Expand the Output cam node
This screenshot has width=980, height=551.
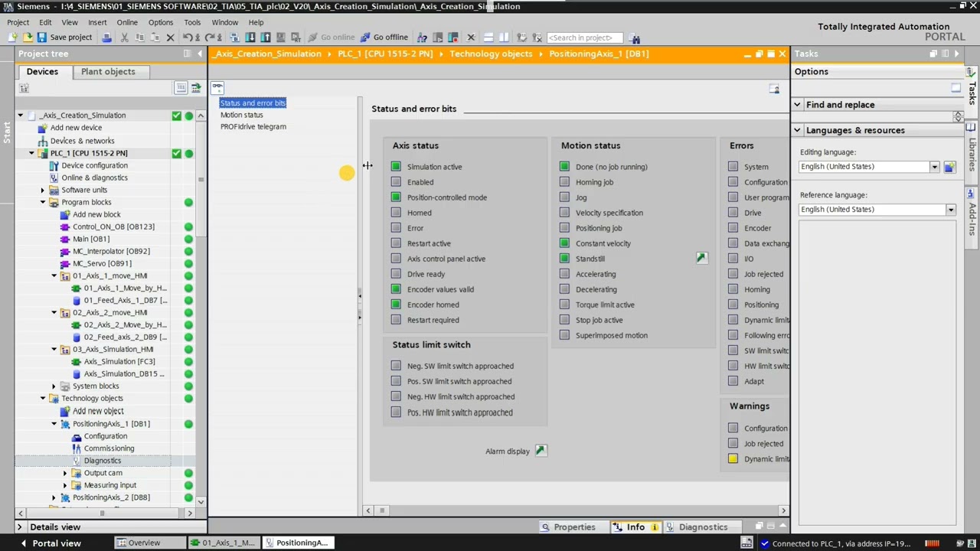[x=65, y=473]
